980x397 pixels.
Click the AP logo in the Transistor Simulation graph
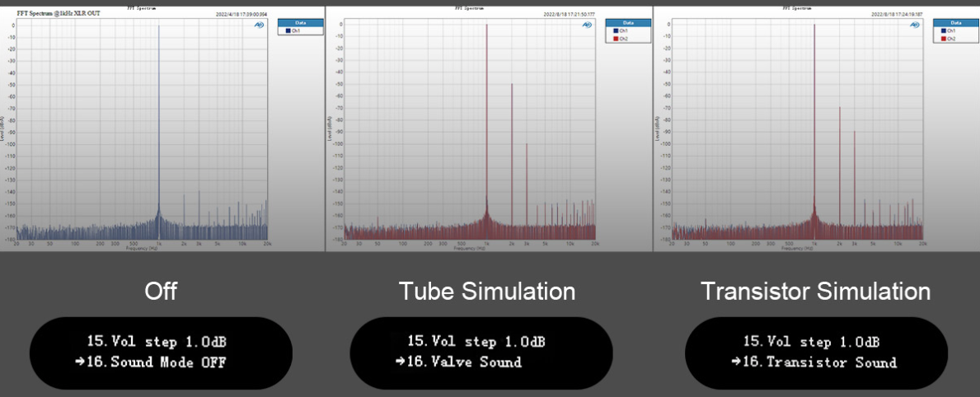coord(914,26)
